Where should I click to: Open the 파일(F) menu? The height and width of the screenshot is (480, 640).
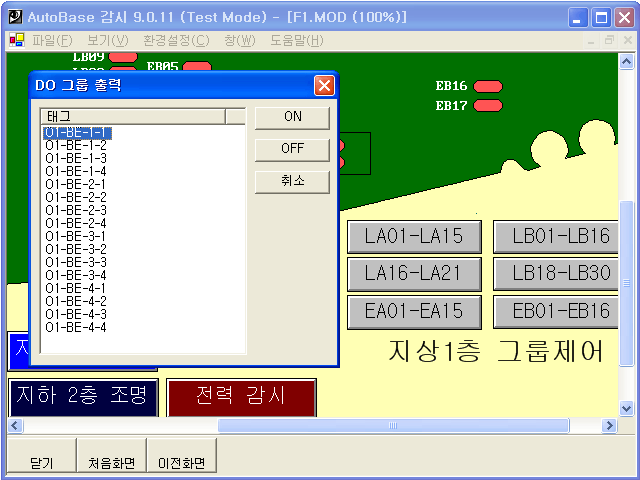point(52,41)
